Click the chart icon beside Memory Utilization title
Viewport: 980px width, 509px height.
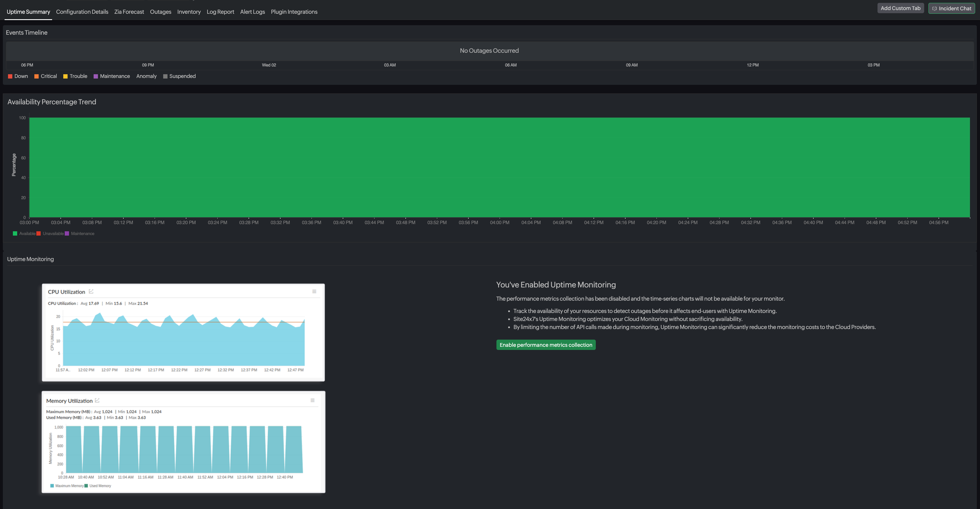(97, 400)
